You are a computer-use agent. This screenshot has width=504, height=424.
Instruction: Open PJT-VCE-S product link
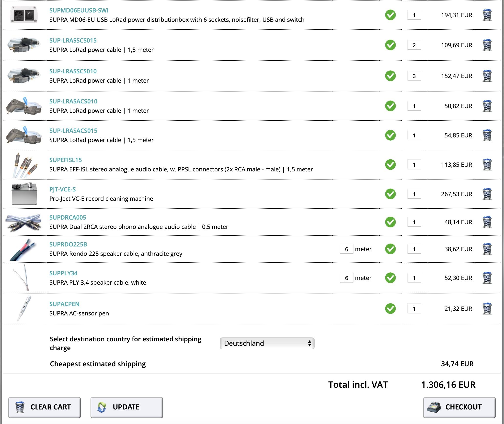(62, 189)
